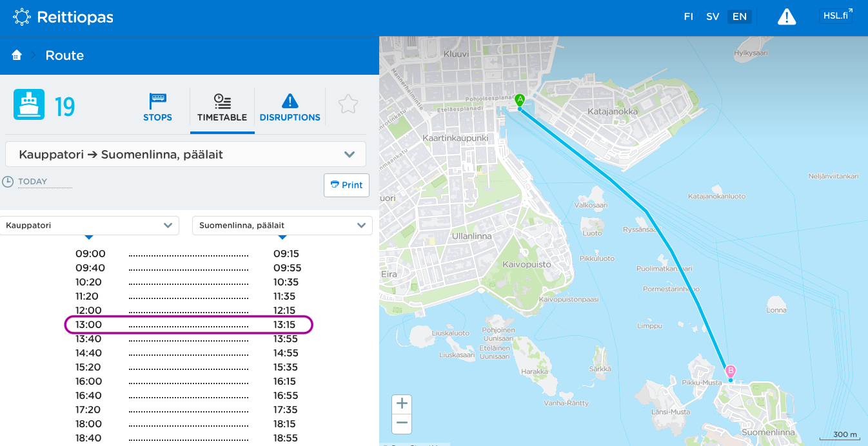Add route to favorites with star icon

click(348, 104)
